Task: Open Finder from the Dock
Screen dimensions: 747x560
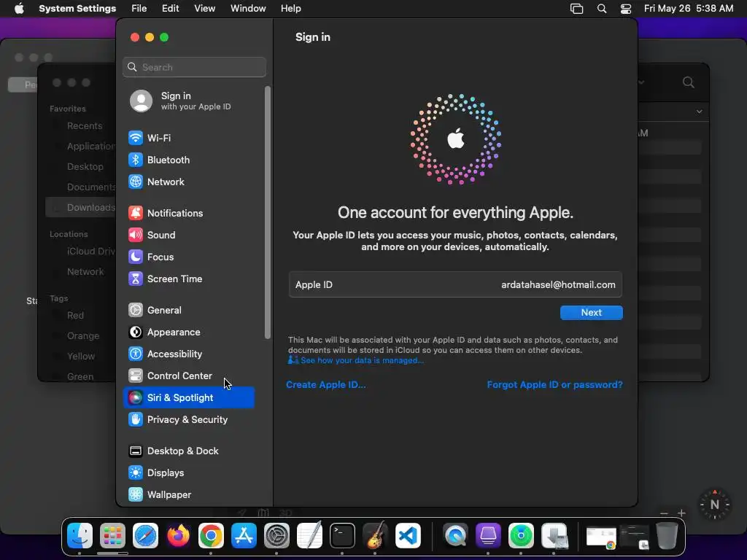Action: tap(80, 536)
